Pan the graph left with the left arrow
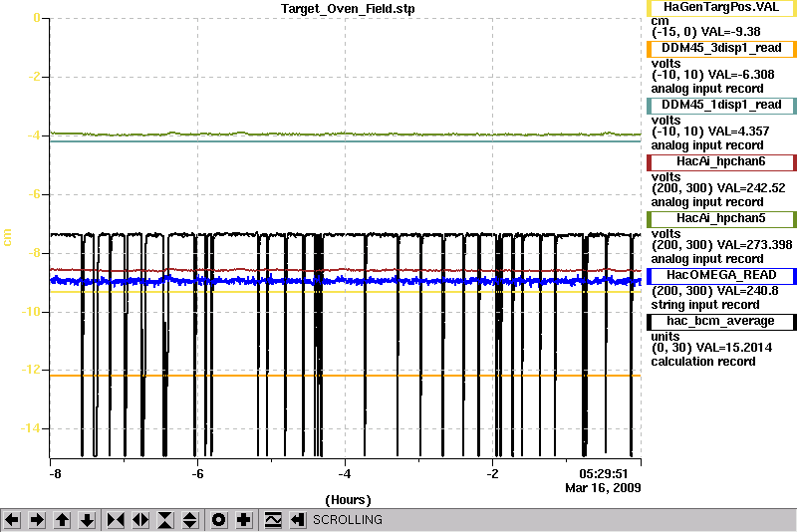The height and width of the screenshot is (532, 797). click(12, 520)
